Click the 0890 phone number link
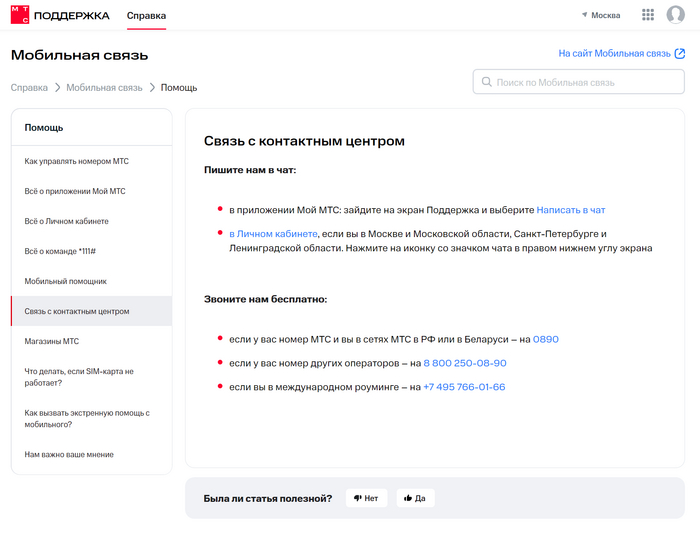This screenshot has width=700, height=538. (546, 339)
